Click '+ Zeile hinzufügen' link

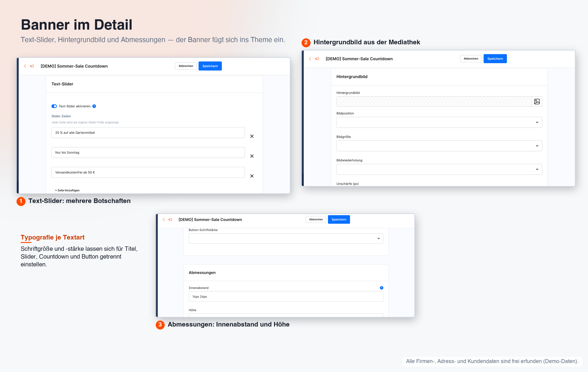tap(67, 190)
